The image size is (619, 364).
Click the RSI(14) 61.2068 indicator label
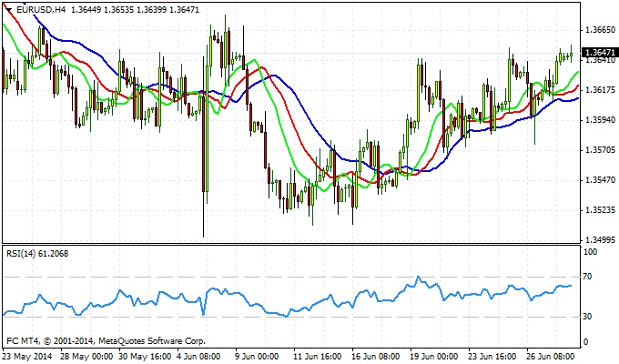(x=37, y=254)
